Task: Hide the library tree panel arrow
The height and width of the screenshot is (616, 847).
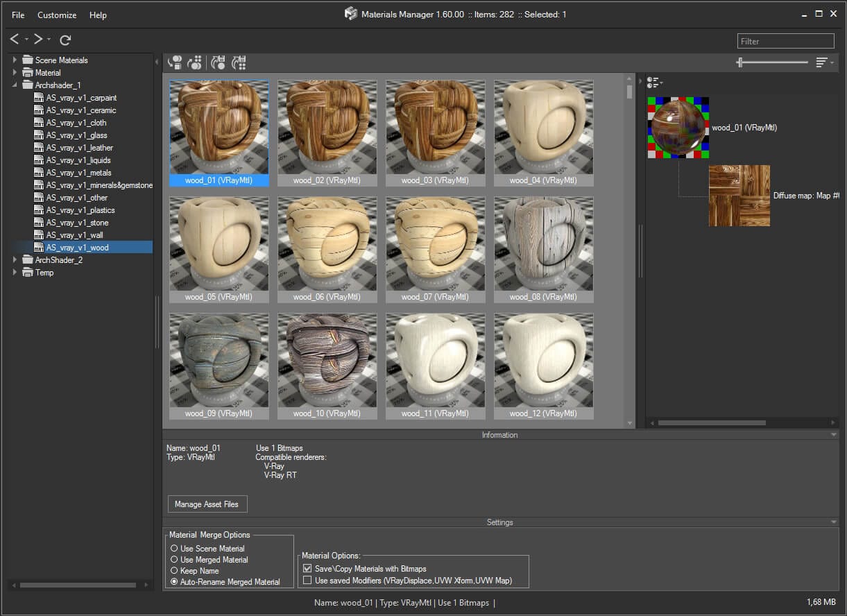Action: [x=157, y=62]
